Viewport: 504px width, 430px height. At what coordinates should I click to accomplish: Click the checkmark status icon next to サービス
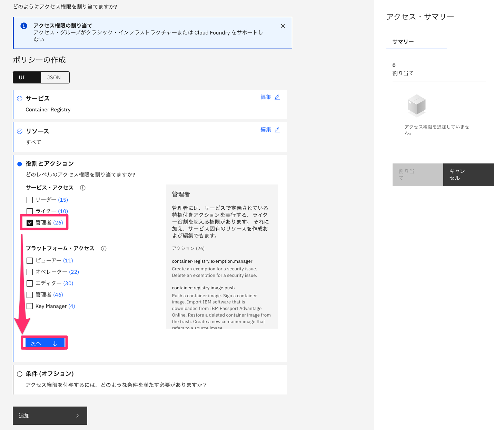19,98
